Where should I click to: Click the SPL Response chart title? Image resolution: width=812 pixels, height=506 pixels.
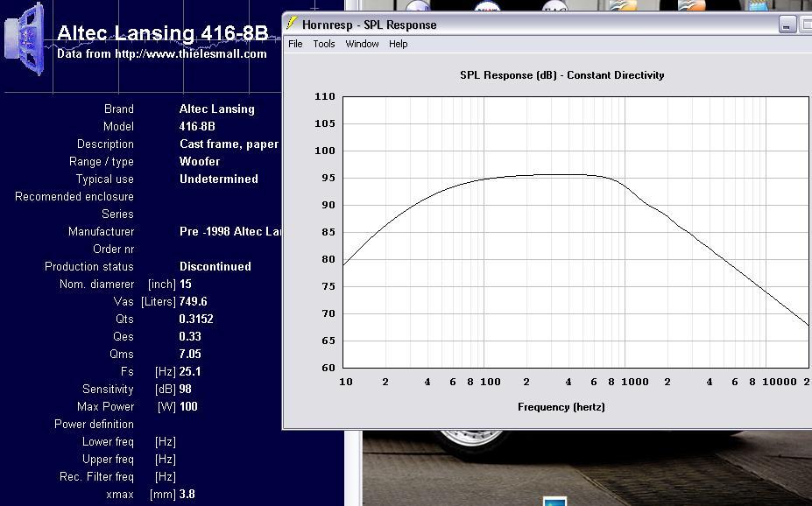click(561, 75)
